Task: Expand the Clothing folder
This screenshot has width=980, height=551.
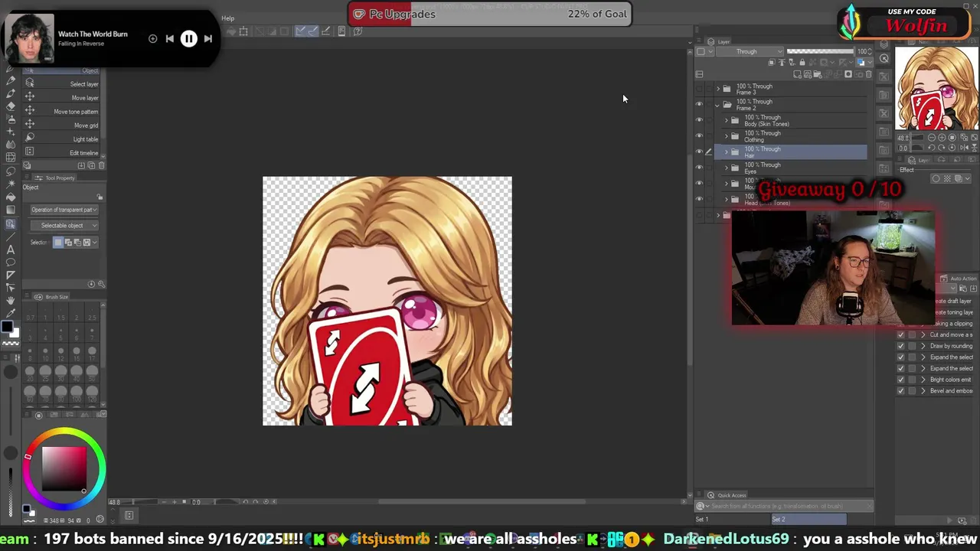Action: (x=727, y=136)
